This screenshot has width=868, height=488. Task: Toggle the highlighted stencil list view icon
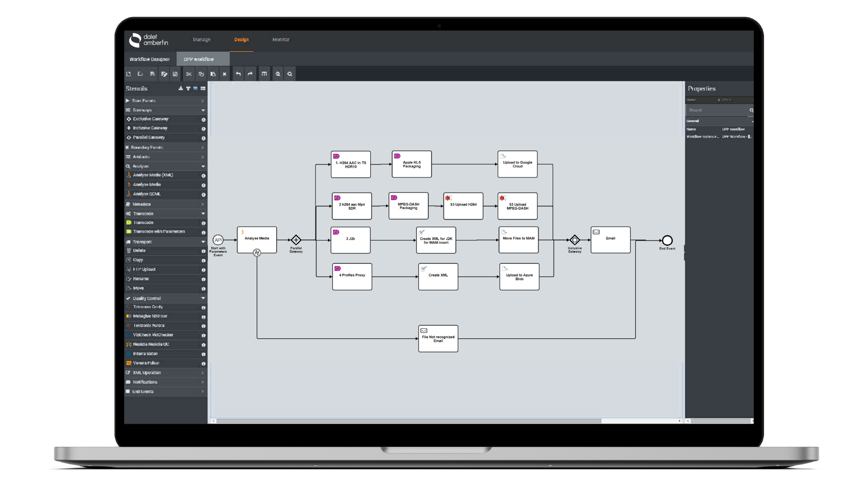(x=195, y=89)
